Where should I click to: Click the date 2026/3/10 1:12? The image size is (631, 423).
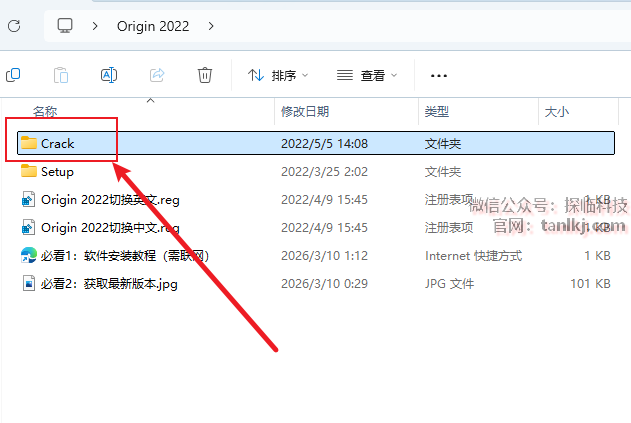324,256
